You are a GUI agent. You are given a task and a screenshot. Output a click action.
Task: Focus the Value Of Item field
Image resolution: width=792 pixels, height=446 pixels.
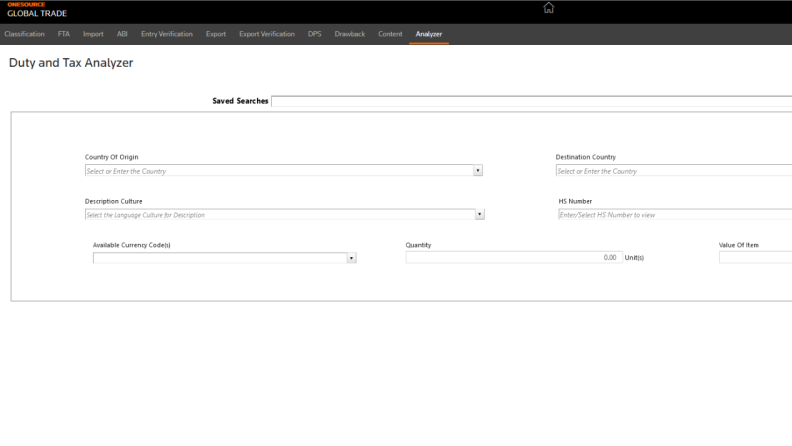(754, 258)
